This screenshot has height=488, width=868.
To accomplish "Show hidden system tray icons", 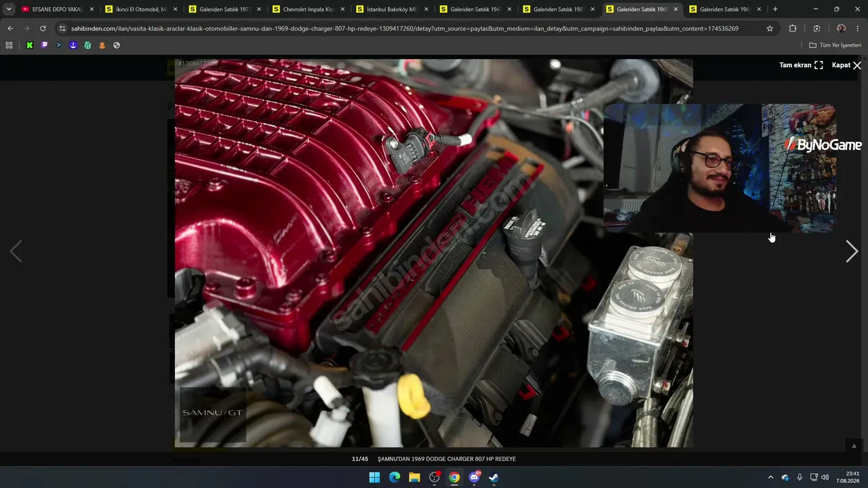I will [x=770, y=477].
